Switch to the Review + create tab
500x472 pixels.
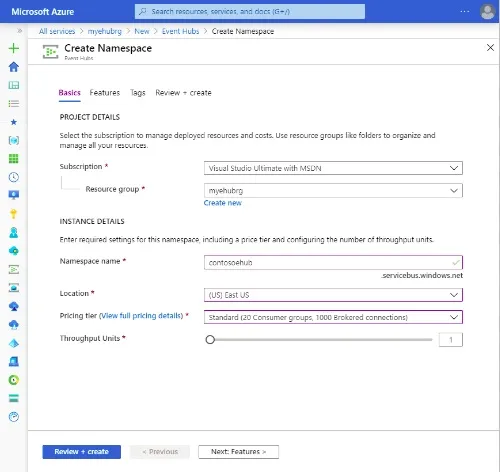click(x=183, y=93)
